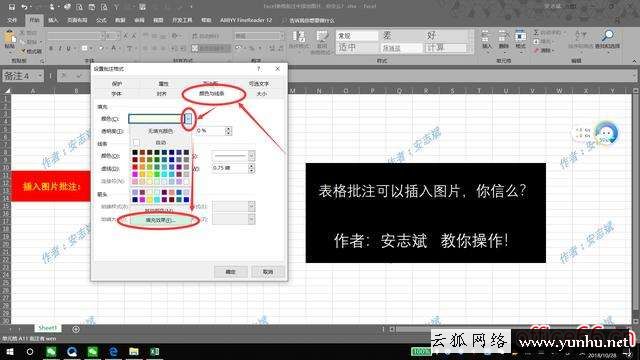Toggle underline formatting

(x=69, y=48)
